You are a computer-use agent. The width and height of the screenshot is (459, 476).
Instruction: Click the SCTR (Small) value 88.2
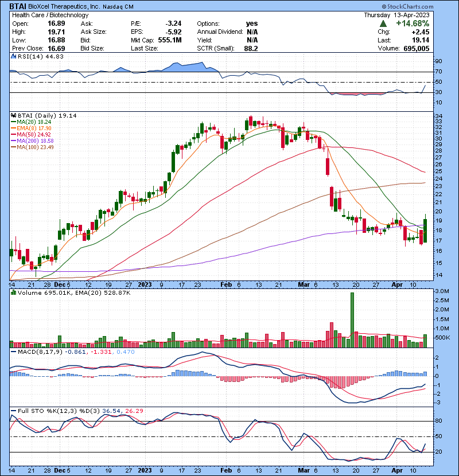coord(251,49)
